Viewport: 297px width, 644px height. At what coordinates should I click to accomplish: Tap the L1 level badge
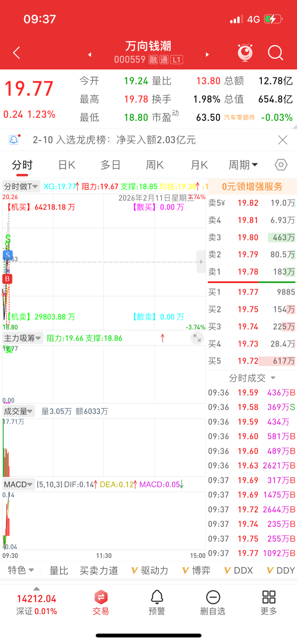[176, 60]
